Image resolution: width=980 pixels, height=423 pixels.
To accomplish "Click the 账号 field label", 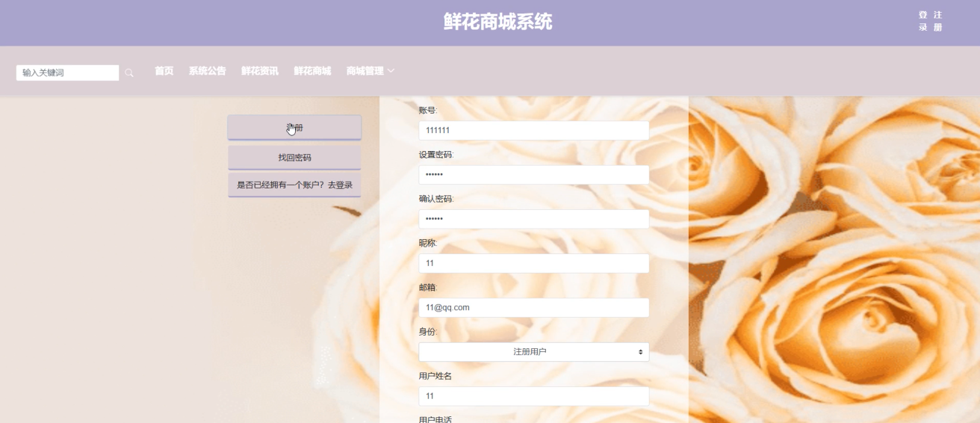I will tap(428, 110).
